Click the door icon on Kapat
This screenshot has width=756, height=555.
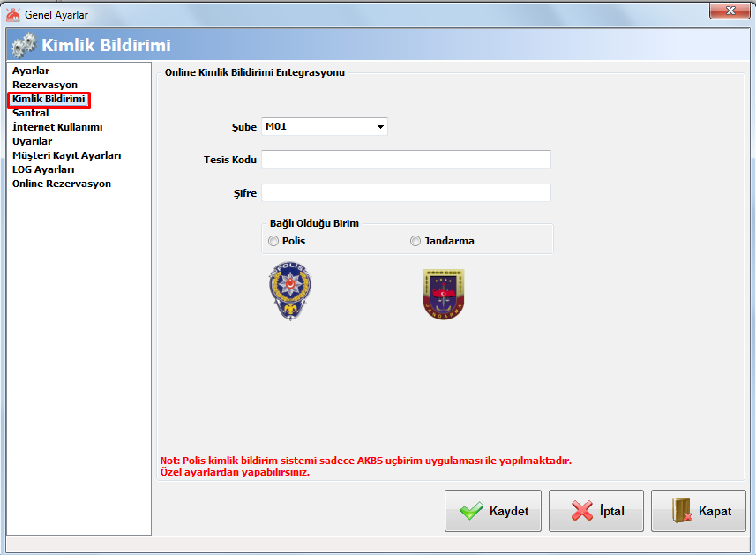coord(682,510)
